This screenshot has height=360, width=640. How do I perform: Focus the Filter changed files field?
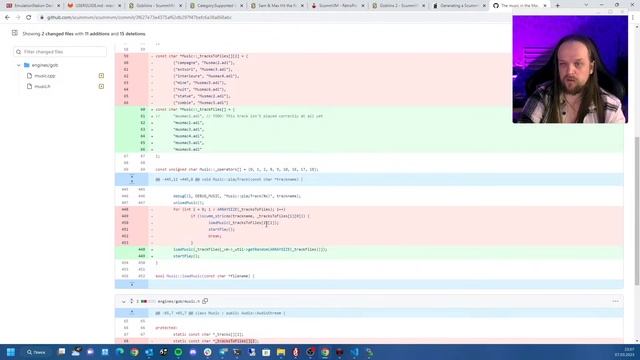pyautogui.click(x=60, y=52)
